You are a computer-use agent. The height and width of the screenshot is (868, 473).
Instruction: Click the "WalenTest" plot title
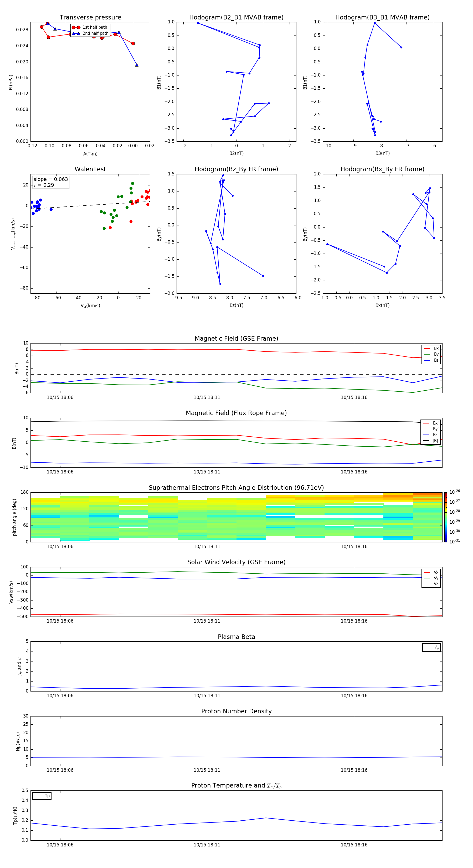90,169
